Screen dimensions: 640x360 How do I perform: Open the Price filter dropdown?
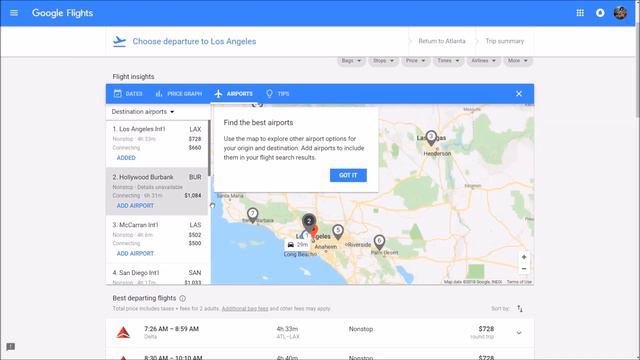[415, 60]
